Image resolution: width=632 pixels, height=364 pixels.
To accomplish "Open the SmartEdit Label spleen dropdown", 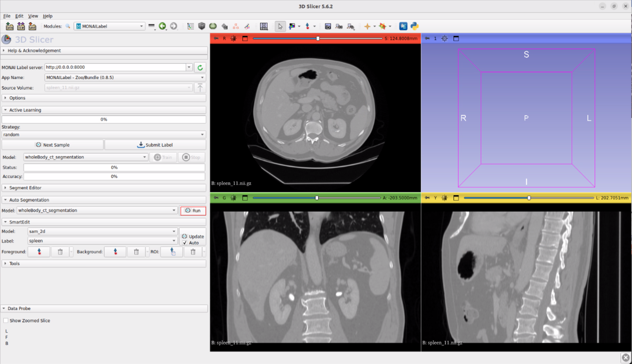I will click(x=102, y=241).
